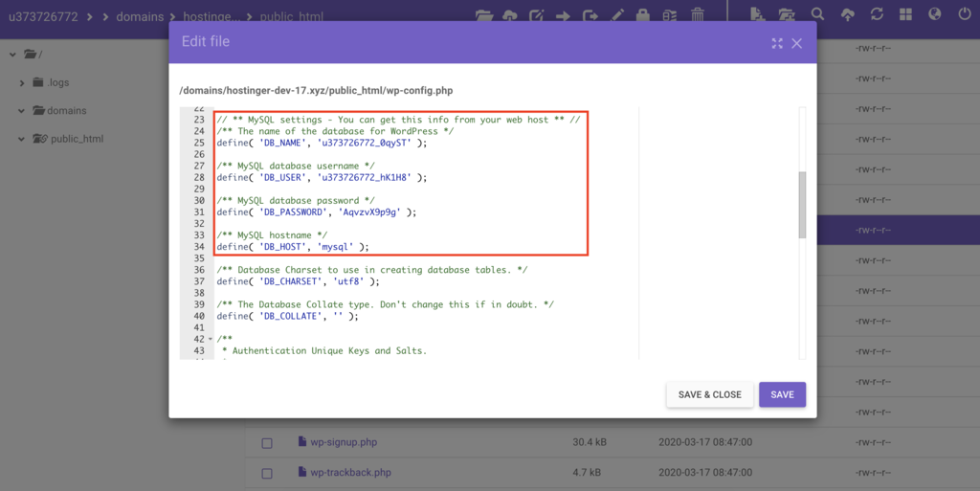Click the DB_COLLATE define line in the editor
980x491 pixels.
pyautogui.click(x=287, y=316)
